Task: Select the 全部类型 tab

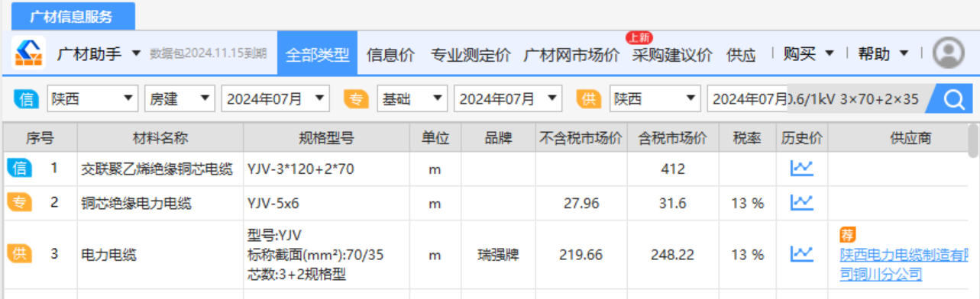Action: coord(317,53)
